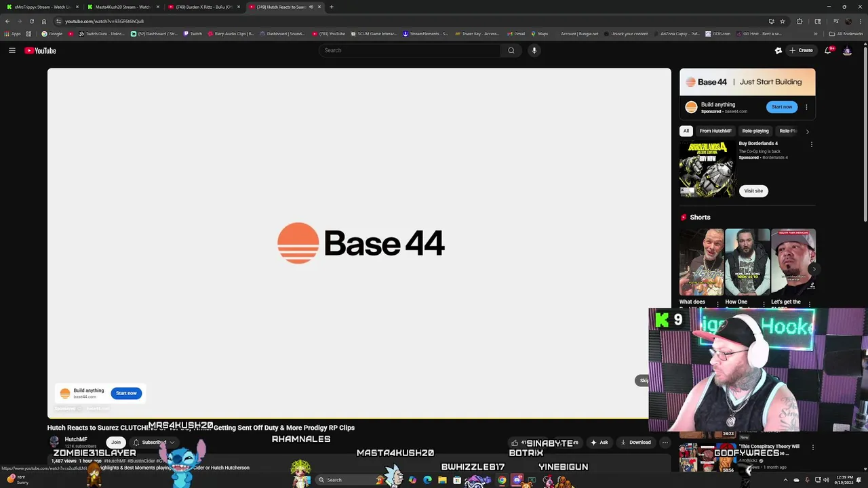Image resolution: width=868 pixels, height=488 pixels.
Task: Show next Shorts with the arrow button
Action: (814, 269)
